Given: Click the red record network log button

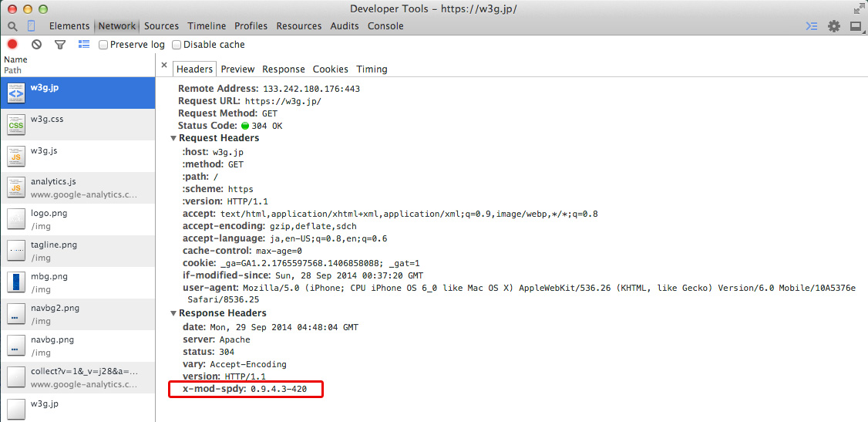Looking at the screenshot, I should point(12,44).
